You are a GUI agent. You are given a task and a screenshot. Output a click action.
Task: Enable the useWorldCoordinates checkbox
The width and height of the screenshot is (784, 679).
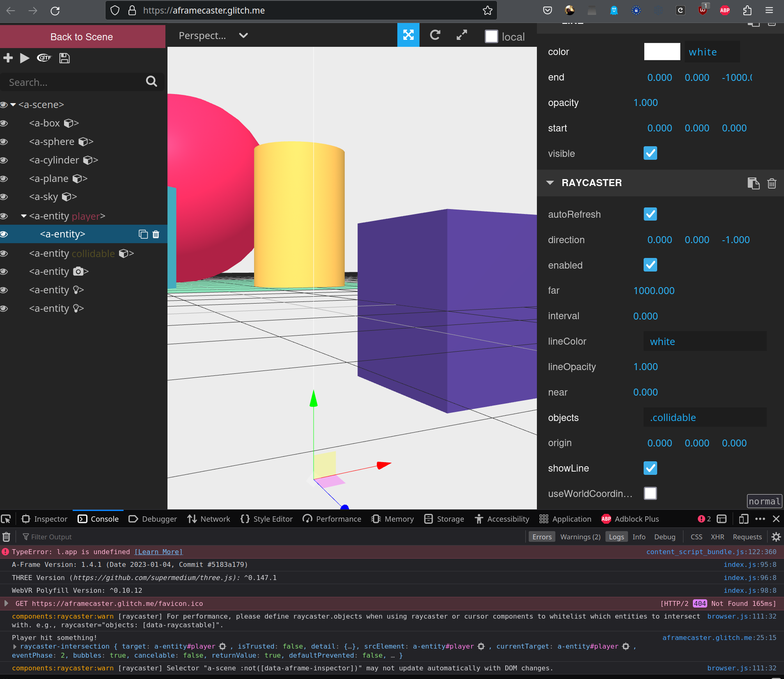[x=650, y=493]
